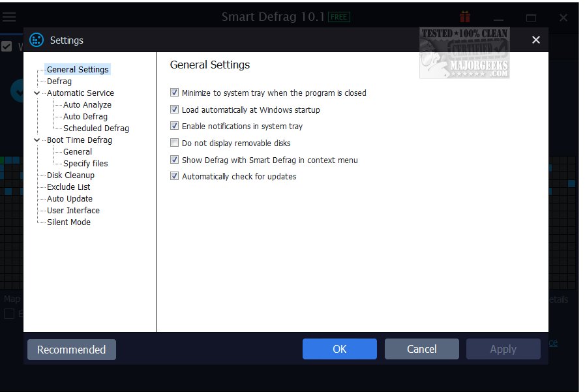This screenshot has width=585, height=392.
Task: Open General under Boot Time Defrag
Action: pyautogui.click(x=78, y=152)
